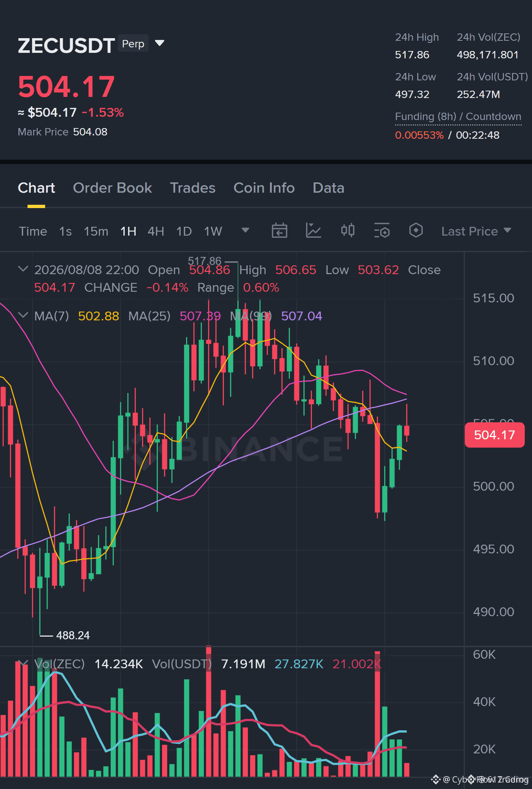The height and width of the screenshot is (789, 532).
Task: Collapse the MA indicator legend chevron
Action: (23, 315)
